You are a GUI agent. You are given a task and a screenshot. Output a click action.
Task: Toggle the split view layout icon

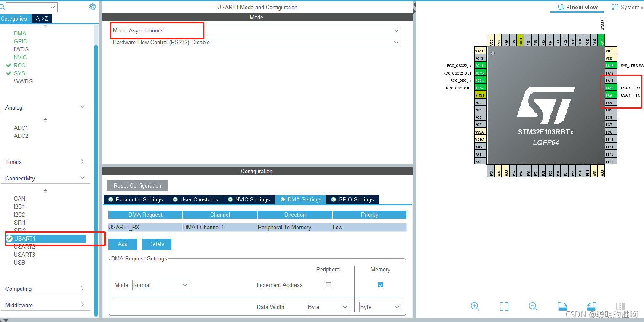[620, 306]
